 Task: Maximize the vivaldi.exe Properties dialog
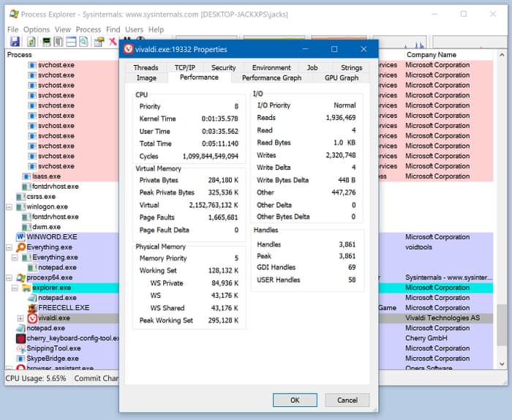pyautogui.click(x=334, y=49)
